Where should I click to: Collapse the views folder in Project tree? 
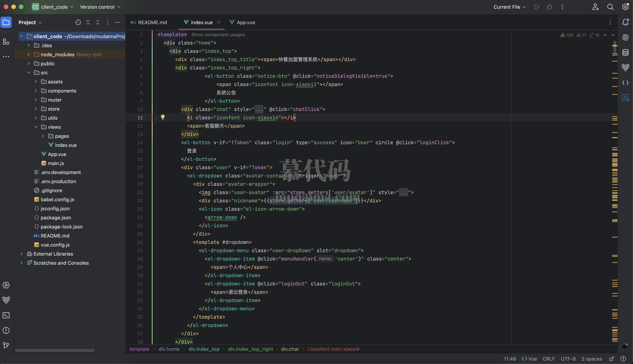[x=36, y=127]
